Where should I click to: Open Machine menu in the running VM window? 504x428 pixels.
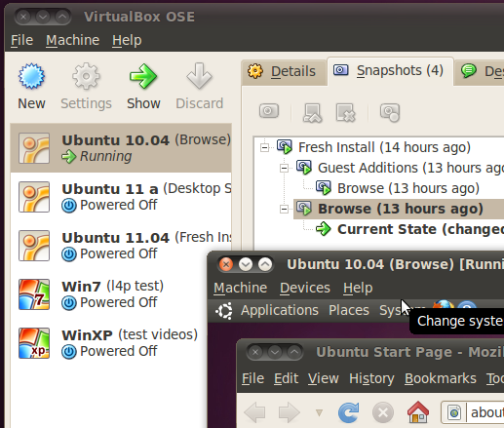(241, 288)
